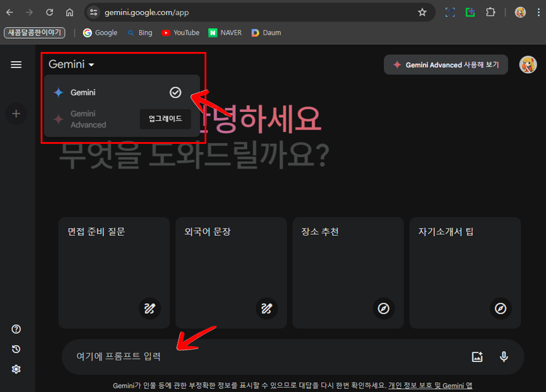
Task: Start a new chat with plus icon
Action: pos(16,114)
